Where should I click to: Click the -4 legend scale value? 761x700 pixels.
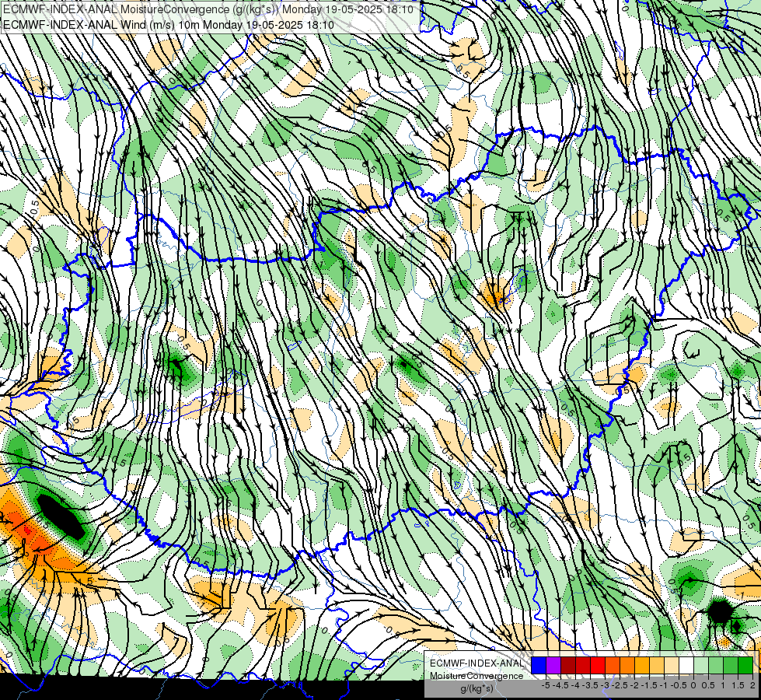tap(575, 685)
